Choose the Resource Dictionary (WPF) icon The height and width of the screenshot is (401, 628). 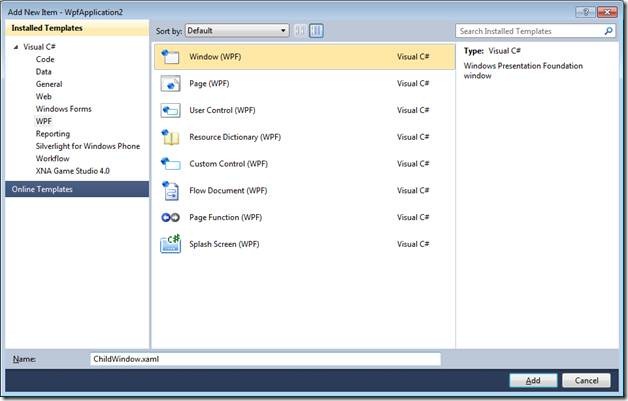170,137
